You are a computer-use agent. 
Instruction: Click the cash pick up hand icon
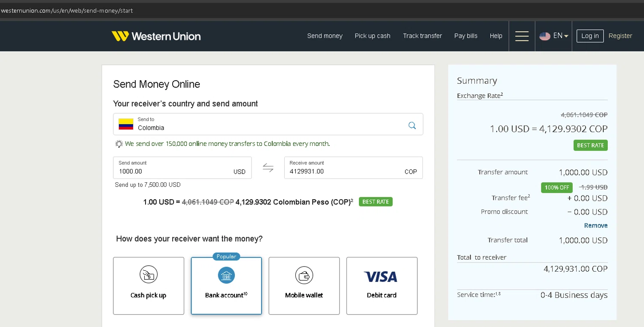click(149, 275)
